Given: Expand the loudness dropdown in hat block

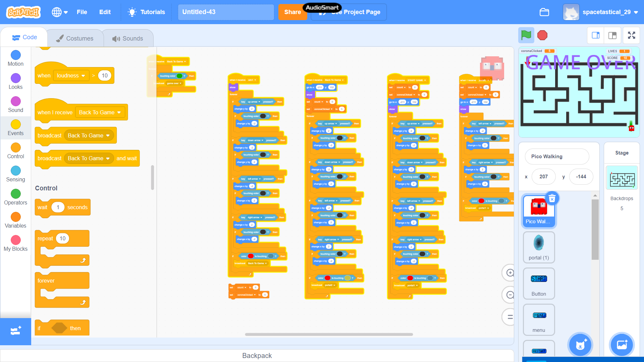Looking at the screenshot, I should [83, 76].
